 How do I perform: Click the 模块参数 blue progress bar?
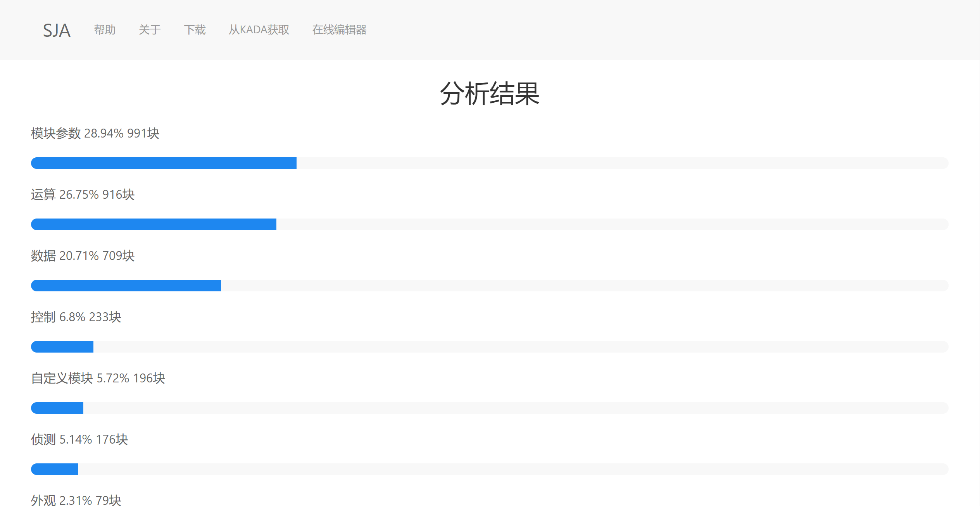coord(164,163)
